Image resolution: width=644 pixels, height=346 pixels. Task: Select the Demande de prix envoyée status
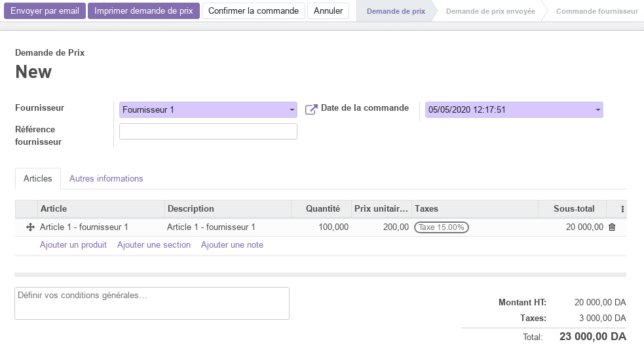491,11
